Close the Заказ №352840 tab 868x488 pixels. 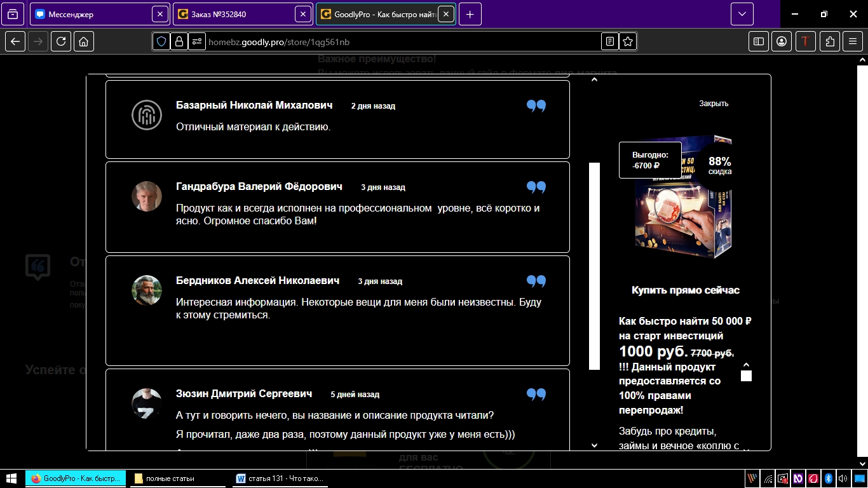303,14
